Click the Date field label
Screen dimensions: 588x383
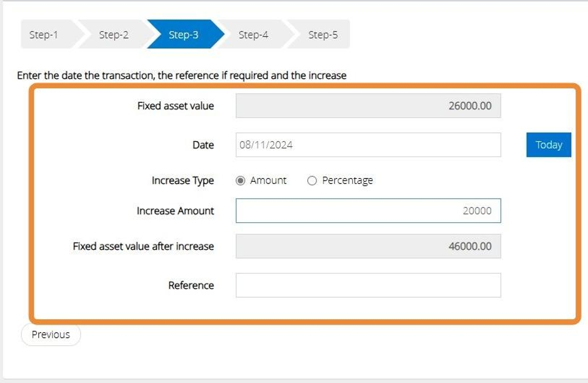coord(203,145)
